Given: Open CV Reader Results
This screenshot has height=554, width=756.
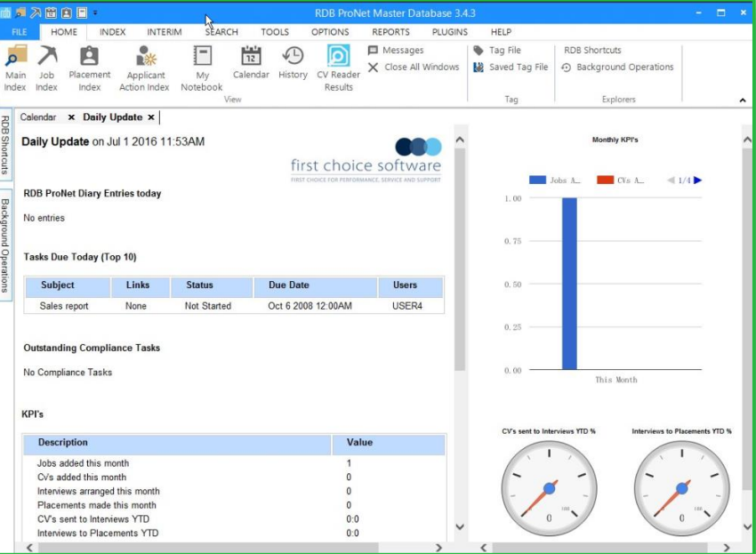Looking at the screenshot, I should [x=339, y=68].
